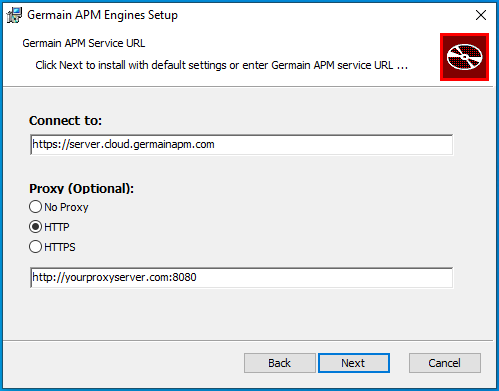Click the 'HTTP' option label text
The height and width of the screenshot is (391, 499).
[x=57, y=227]
